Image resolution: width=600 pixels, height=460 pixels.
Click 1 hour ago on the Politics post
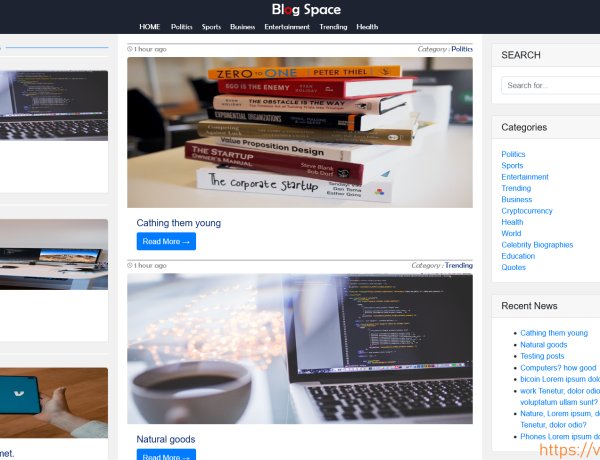(x=150, y=49)
